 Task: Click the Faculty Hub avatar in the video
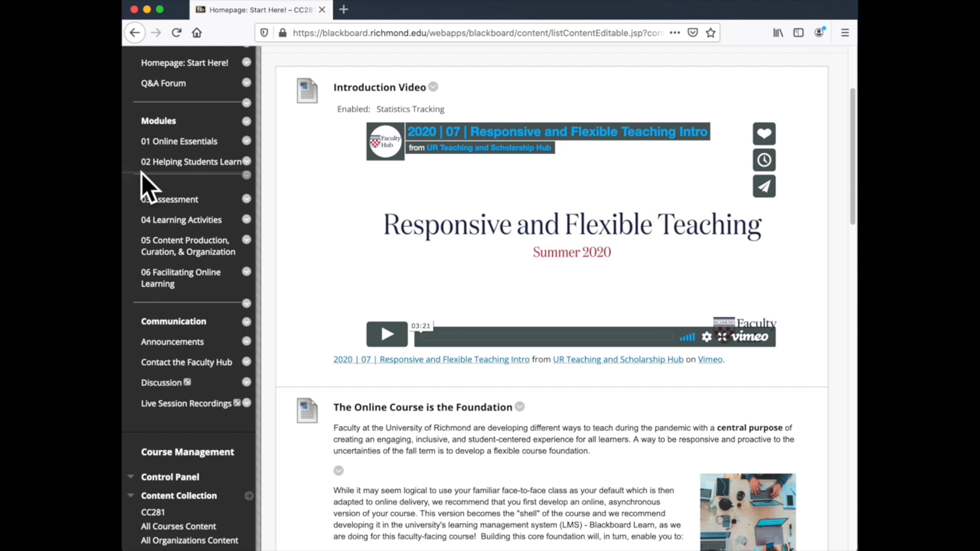click(385, 142)
